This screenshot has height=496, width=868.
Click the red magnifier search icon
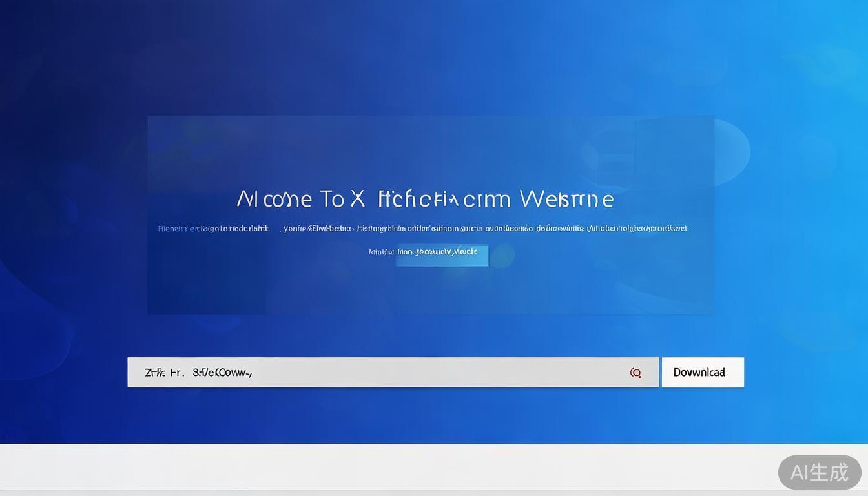[x=635, y=373]
